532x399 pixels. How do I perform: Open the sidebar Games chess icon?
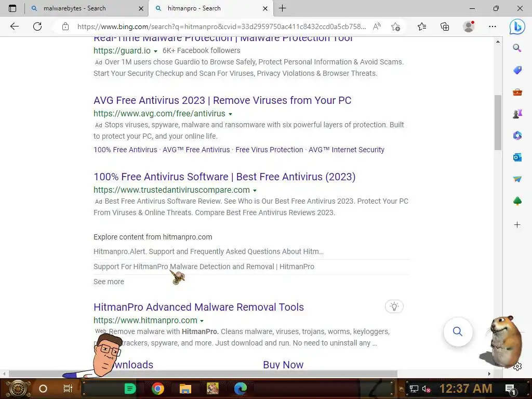(x=517, y=114)
